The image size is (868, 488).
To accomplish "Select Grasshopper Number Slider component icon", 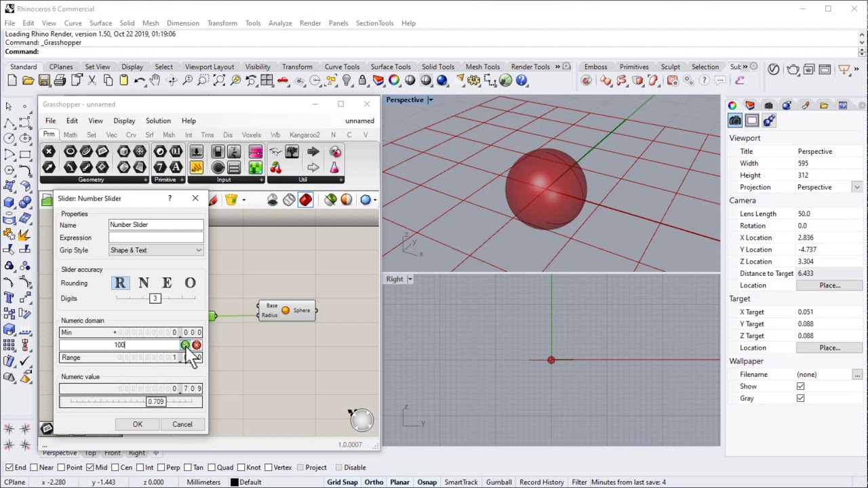I will pos(197,152).
